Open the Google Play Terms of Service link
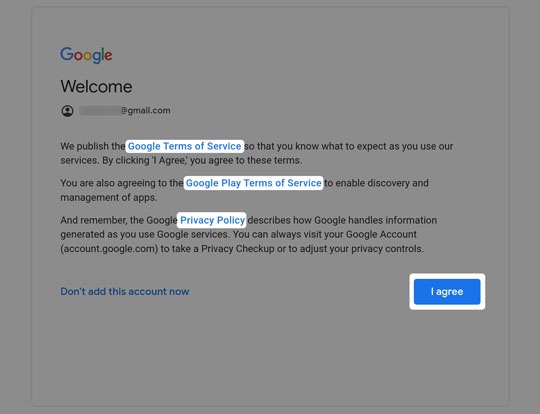The image size is (540, 414). [x=253, y=183]
